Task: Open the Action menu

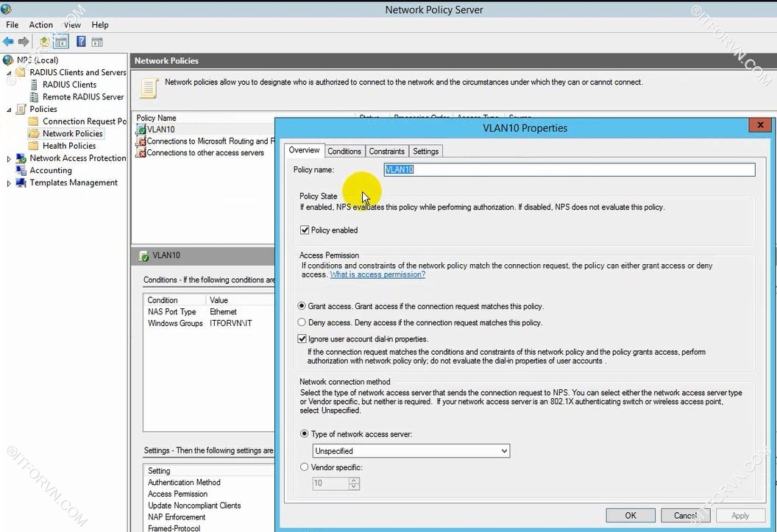Action: click(40, 25)
